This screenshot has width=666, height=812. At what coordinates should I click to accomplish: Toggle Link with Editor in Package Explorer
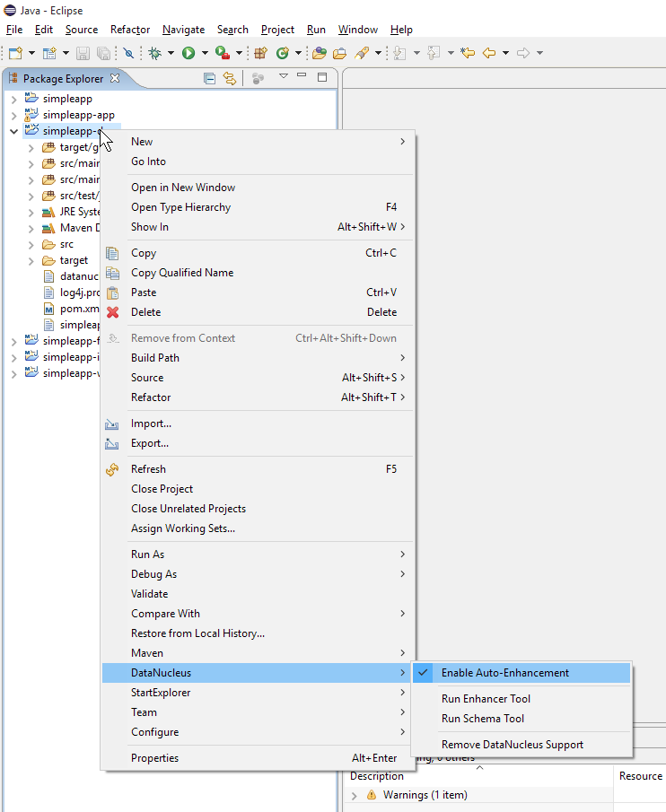point(230,78)
